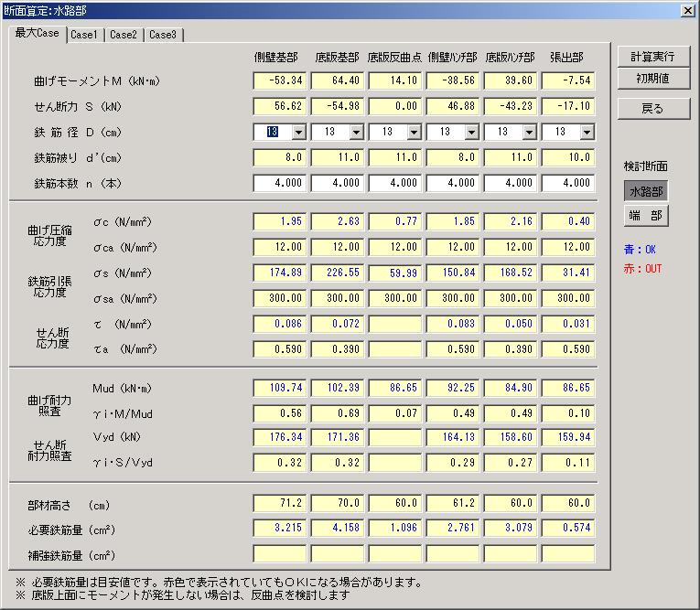Open rebar diameter dropdown for 底版ハンチ部

[x=529, y=132]
